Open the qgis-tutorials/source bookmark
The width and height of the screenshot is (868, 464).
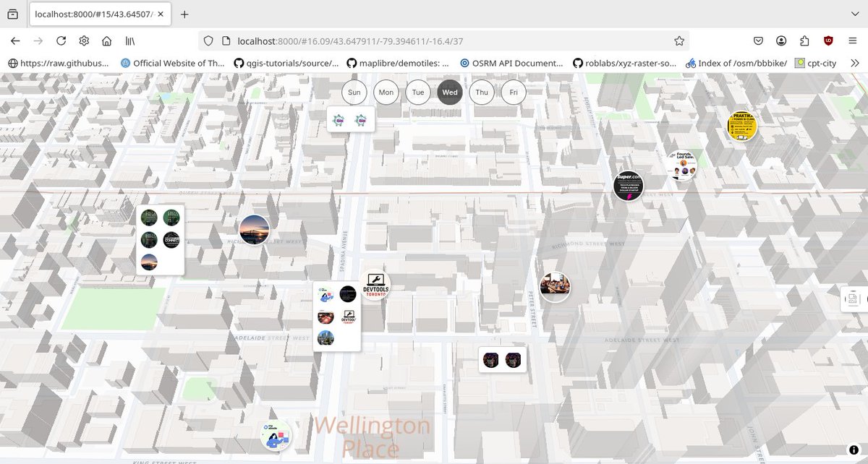(x=286, y=63)
